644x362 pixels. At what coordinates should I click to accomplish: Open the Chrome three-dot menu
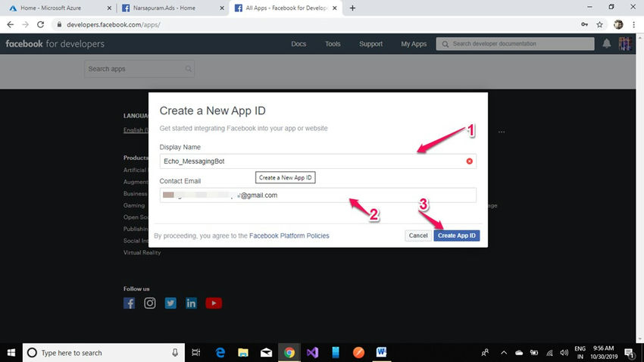click(633, 25)
